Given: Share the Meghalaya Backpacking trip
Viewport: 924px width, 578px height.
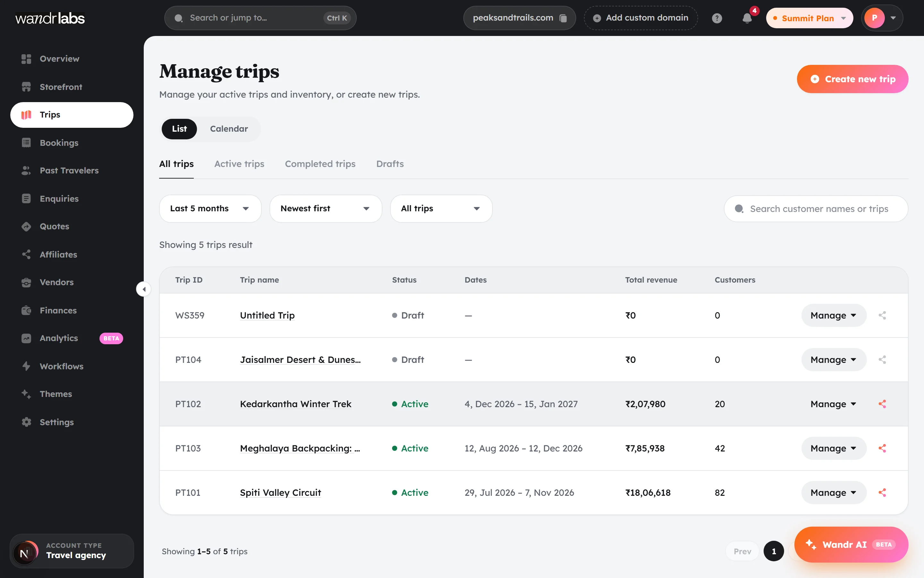Looking at the screenshot, I should [882, 448].
